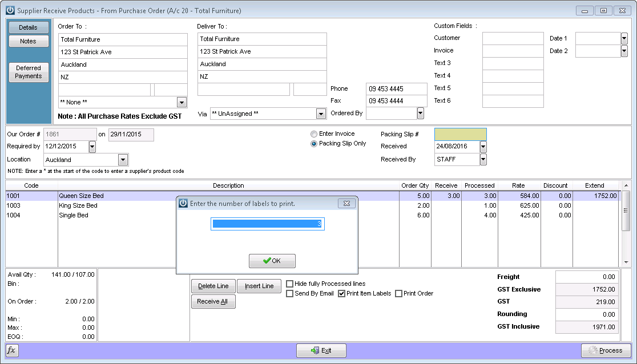Image resolution: width=637 pixels, height=364 pixels.
Task: Select the Packing Slip Only radio option
Action: [313, 144]
